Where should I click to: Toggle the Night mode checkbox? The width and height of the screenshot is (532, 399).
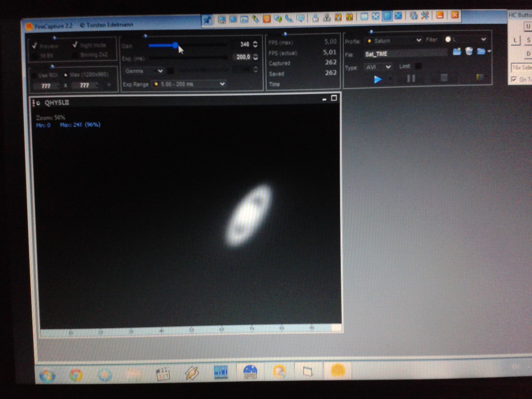(x=75, y=45)
